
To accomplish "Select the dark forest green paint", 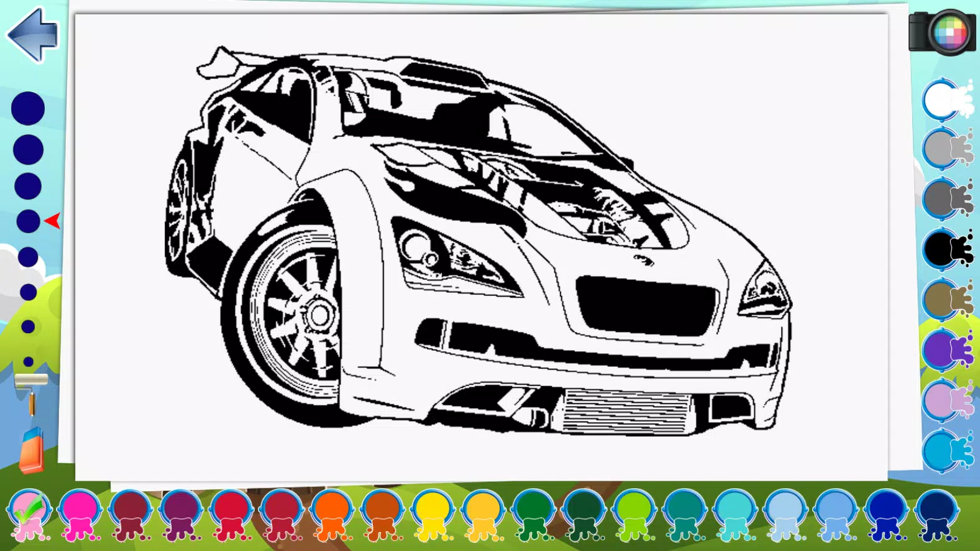I will pos(584,514).
